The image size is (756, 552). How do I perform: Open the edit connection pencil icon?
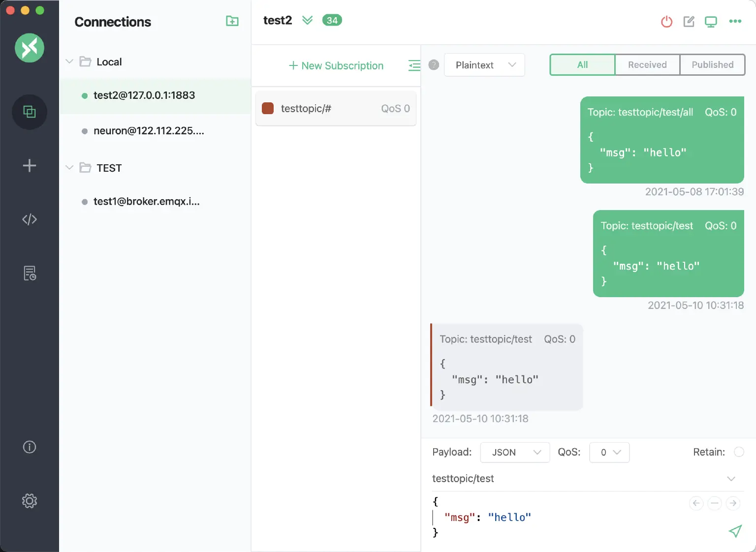point(689,22)
